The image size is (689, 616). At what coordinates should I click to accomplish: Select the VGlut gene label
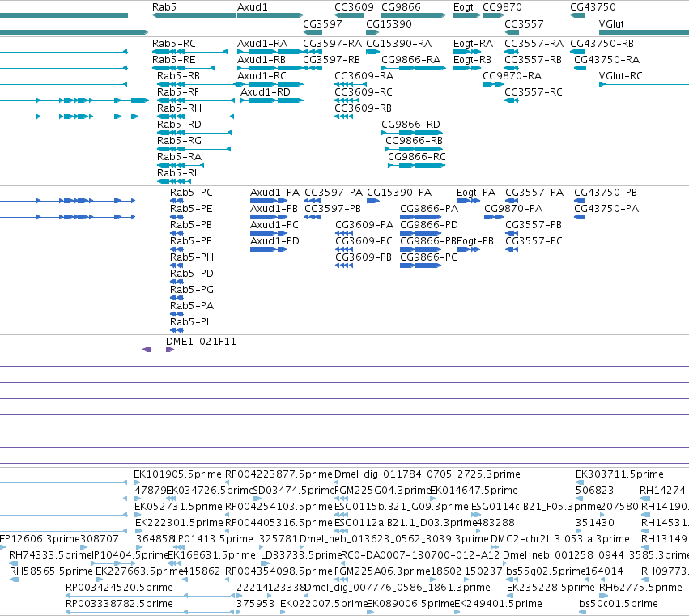click(x=611, y=23)
